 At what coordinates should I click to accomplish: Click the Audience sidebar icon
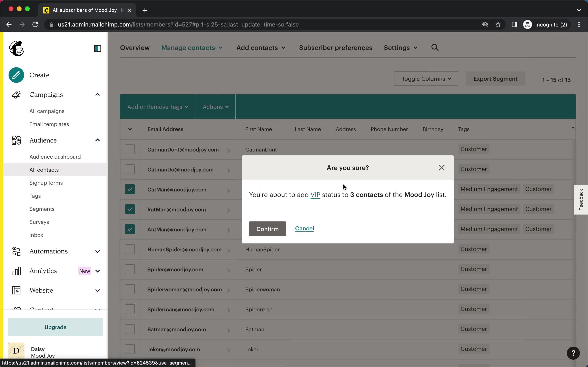click(x=16, y=140)
